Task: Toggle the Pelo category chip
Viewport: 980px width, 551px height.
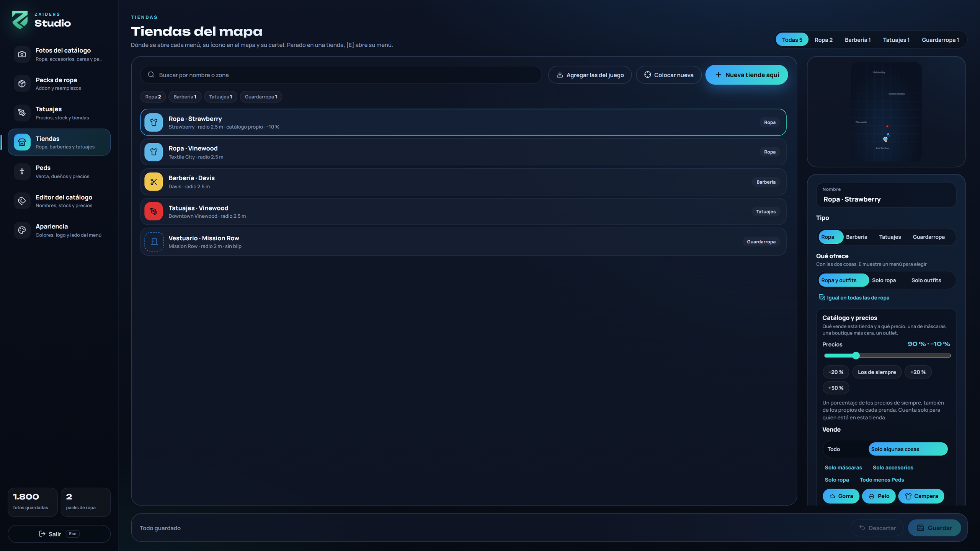Action: (x=879, y=496)
